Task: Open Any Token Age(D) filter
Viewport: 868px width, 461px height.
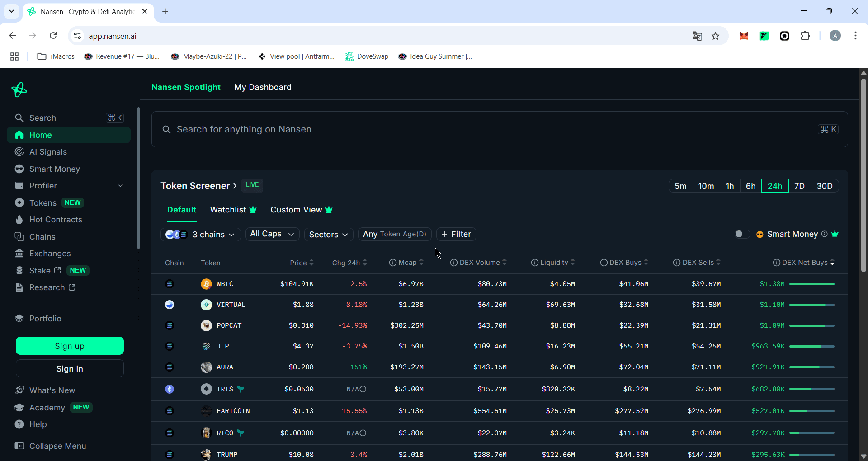Action: tap(395, 234)
